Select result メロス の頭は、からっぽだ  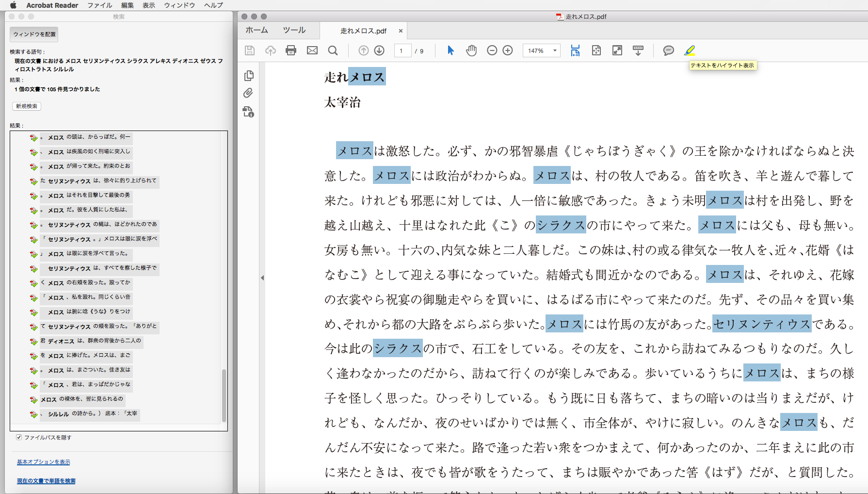click(86, 137)
